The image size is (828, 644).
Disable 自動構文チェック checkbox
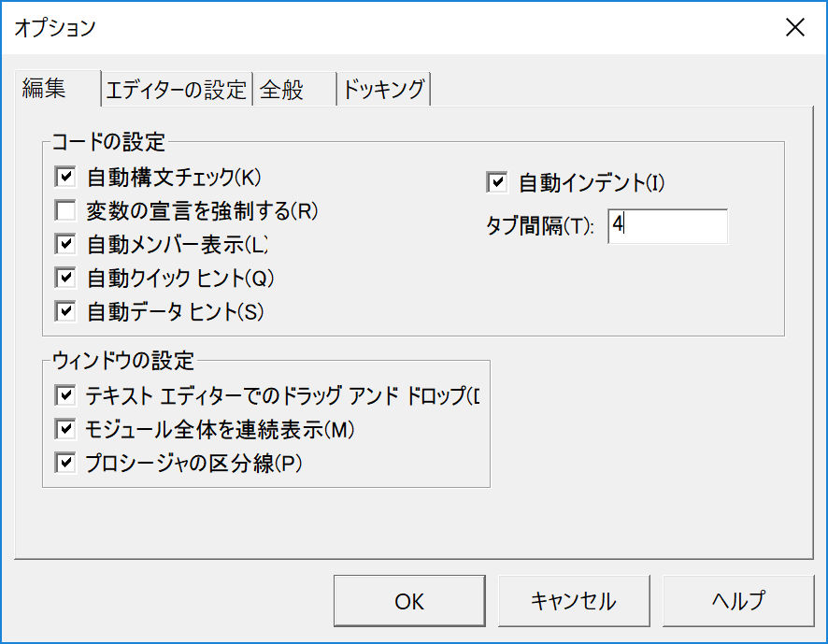pyautogui.click(x=65, y=176)
